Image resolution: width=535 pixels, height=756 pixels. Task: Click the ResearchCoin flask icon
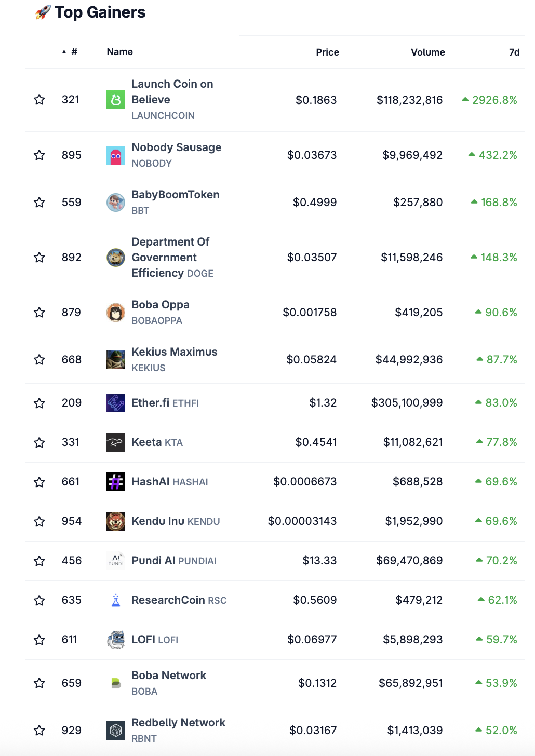pos(116,600)
